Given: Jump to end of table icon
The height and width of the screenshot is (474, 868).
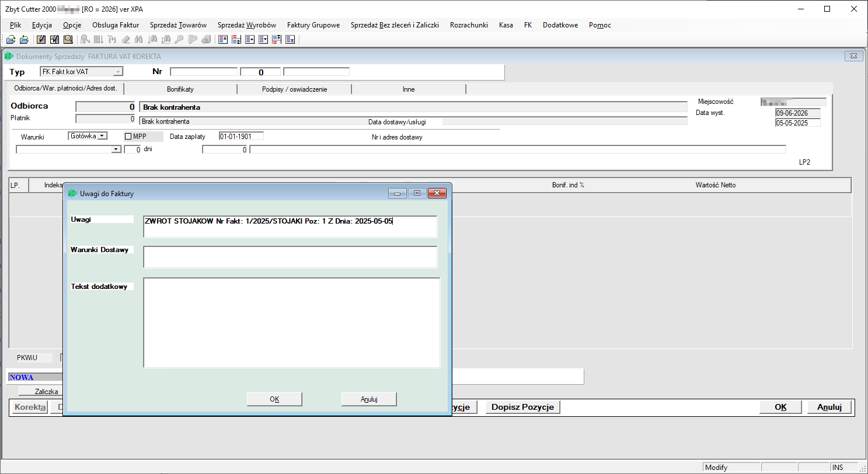Looking at the screenshot, I should [x=290, y=40].
